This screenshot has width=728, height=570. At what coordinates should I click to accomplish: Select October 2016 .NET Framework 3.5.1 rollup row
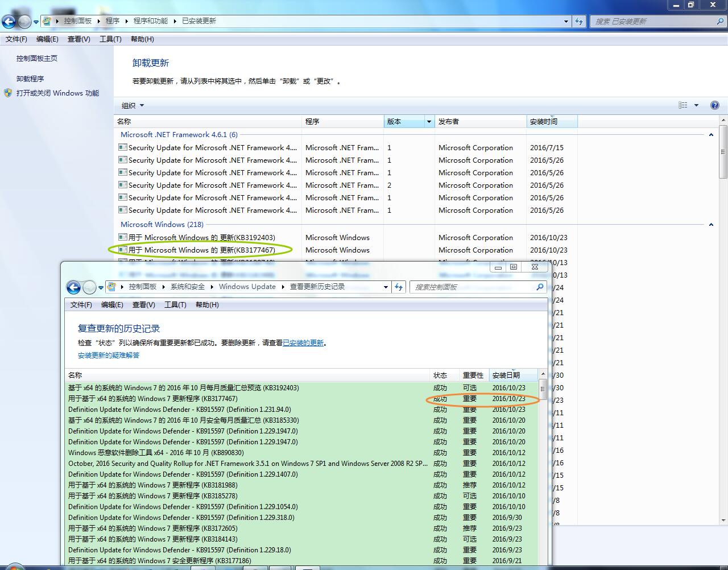[302, 464]
